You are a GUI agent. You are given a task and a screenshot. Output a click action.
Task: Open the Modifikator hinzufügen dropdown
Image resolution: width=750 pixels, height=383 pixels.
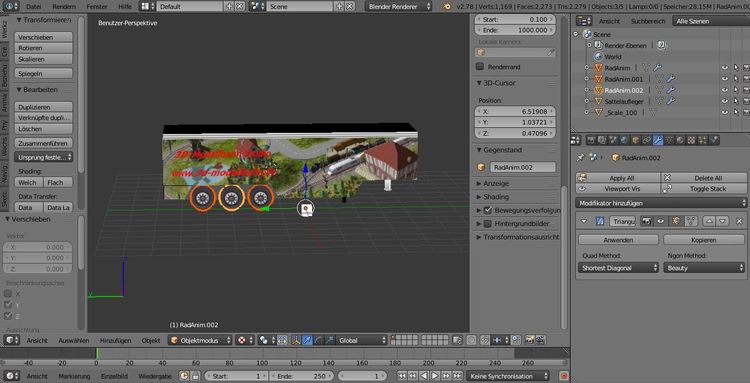point(661,203)
